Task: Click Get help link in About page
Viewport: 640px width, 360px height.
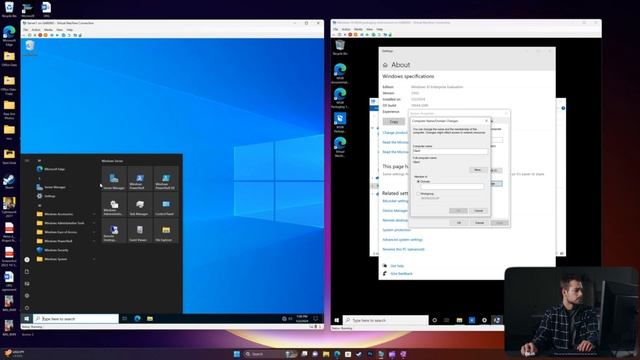Action: (397, 266)
